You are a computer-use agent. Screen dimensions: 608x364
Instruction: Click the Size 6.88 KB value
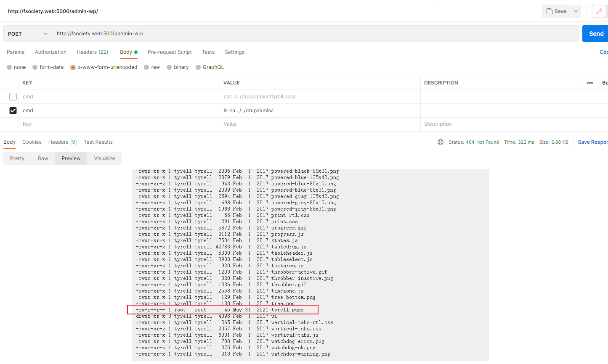point(554,142)
